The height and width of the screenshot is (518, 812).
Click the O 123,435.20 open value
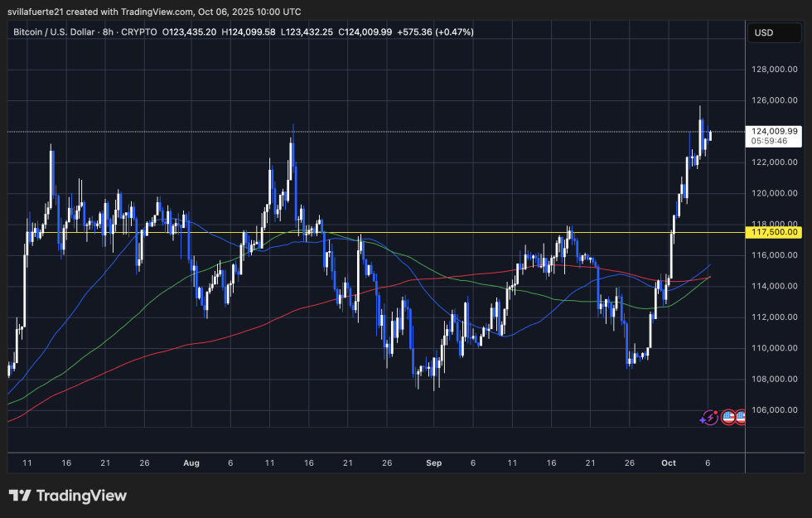(x=189, y=32)
